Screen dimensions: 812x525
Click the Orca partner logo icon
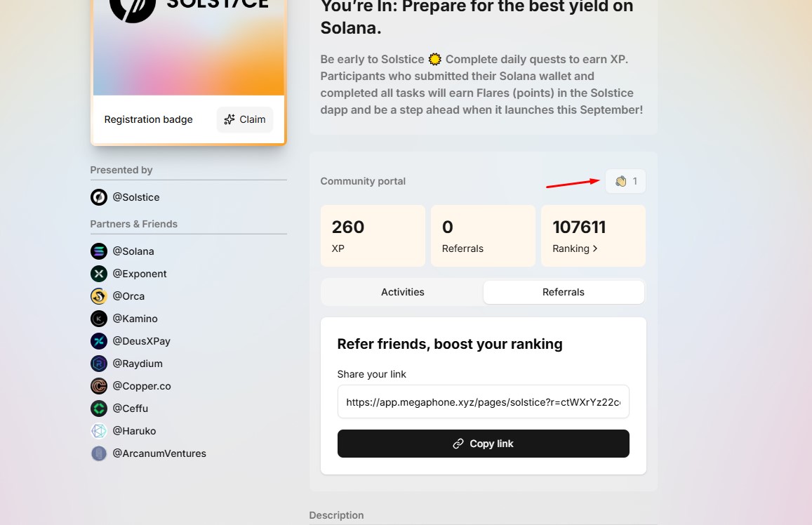tap(99, 296)
